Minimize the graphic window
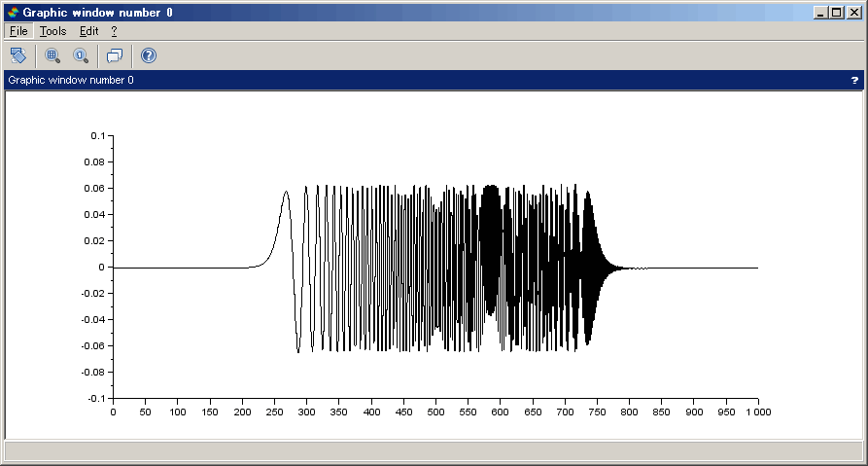 click(821, 13)
